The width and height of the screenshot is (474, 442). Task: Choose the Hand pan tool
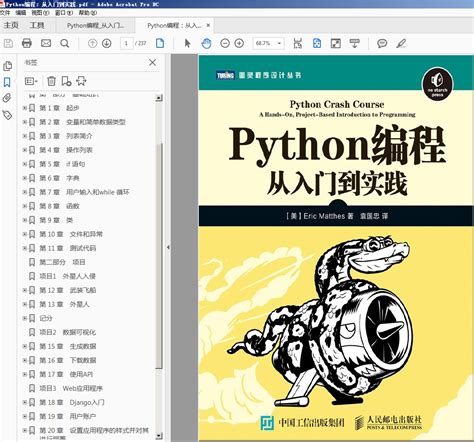click(x=207, y=43)
